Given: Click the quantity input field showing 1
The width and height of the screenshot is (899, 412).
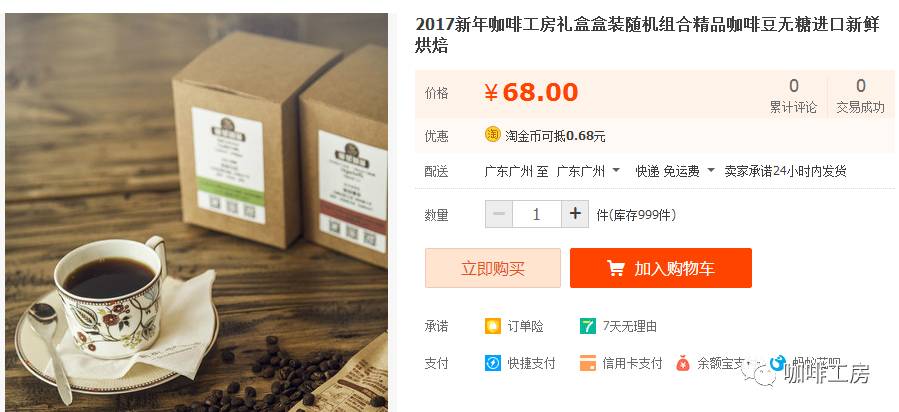Looking at the screenshot, I should click(537, 214).
